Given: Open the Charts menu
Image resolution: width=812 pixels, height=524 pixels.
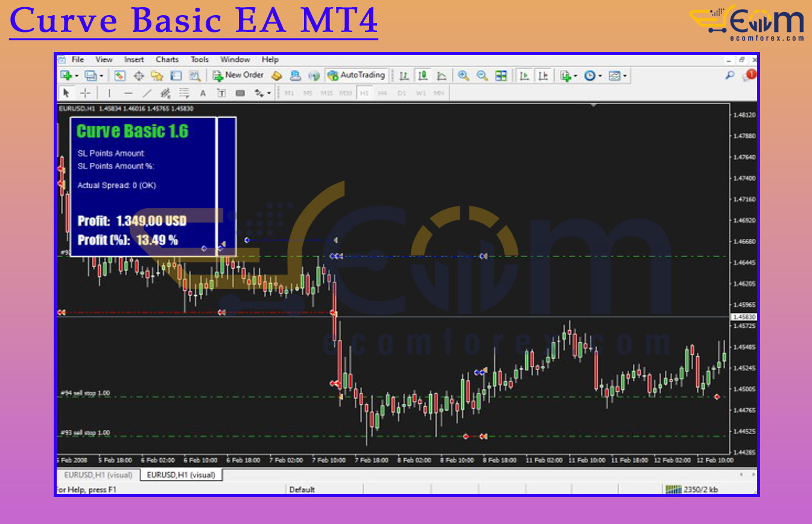Looking at the screenshot, I should coord(167,59).
